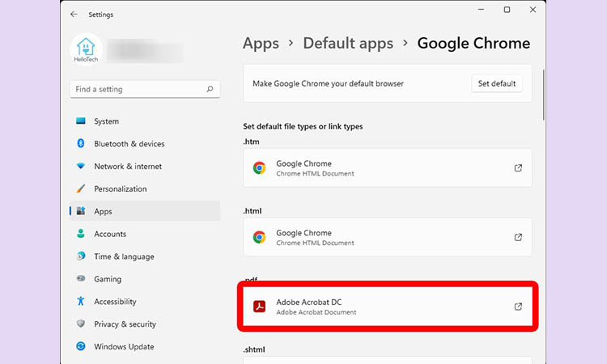Click the vertical scrollbar on the right
607x364 pixels.
(x=544, y=95)
